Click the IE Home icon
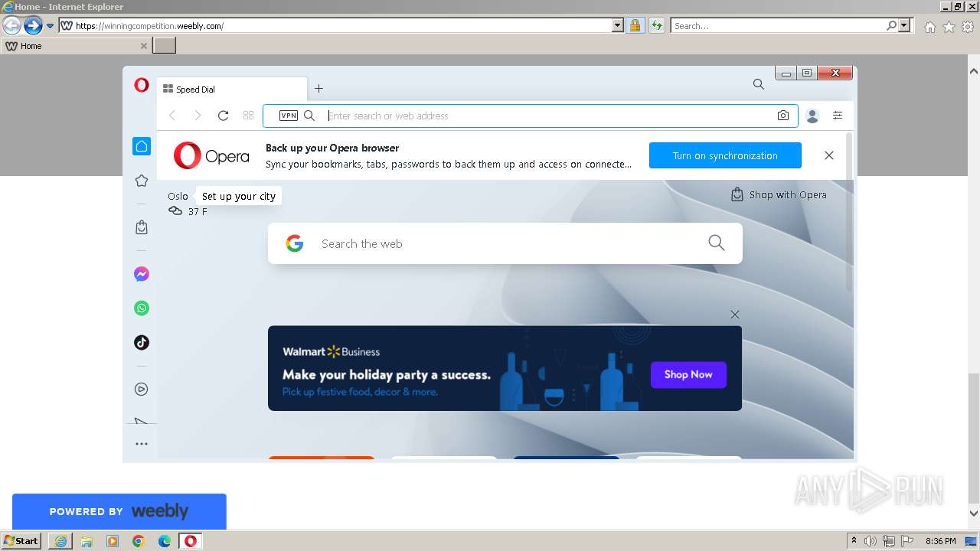This screenshot has height=551, width=980. tap(929, 27)
